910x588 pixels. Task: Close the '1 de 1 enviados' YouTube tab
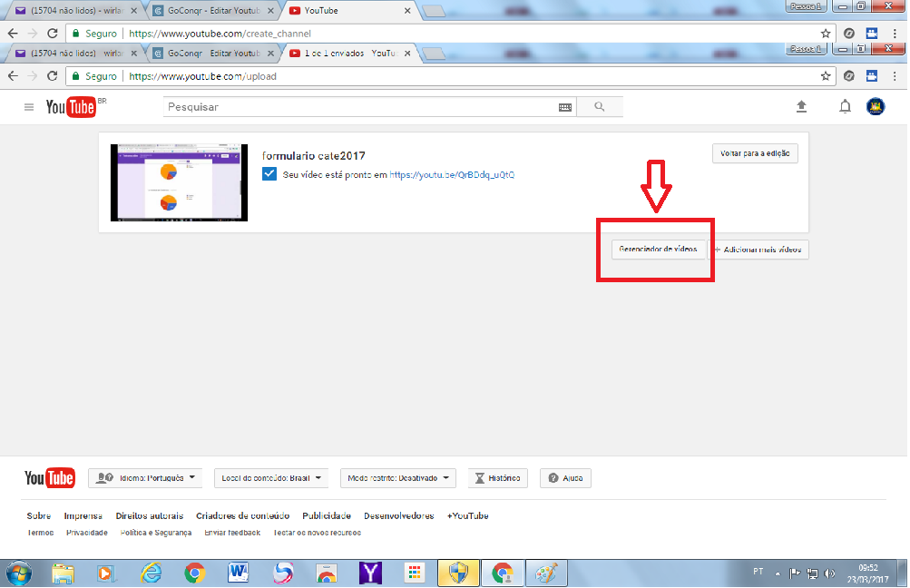click(x=407, y=54)
